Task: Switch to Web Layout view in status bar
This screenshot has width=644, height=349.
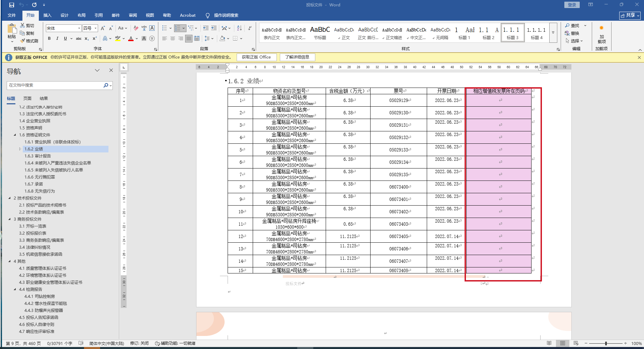Action: [576, 343]
